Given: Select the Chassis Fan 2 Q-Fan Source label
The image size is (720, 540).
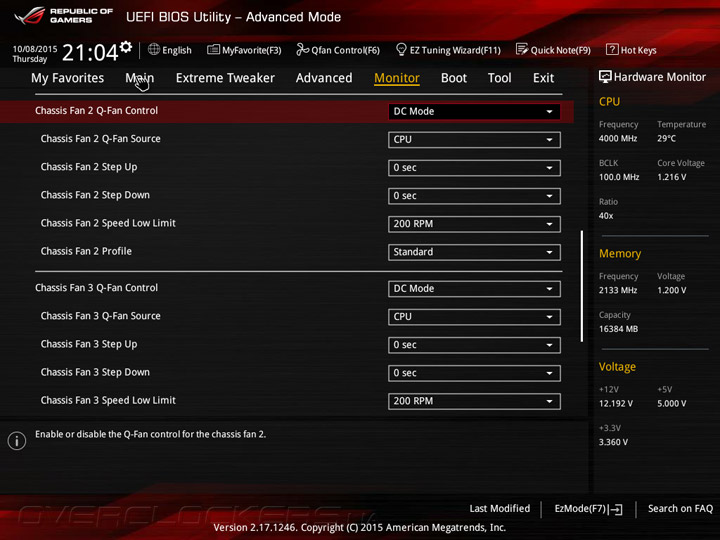Looking at the screenshot, I should (x=101, y=139).
